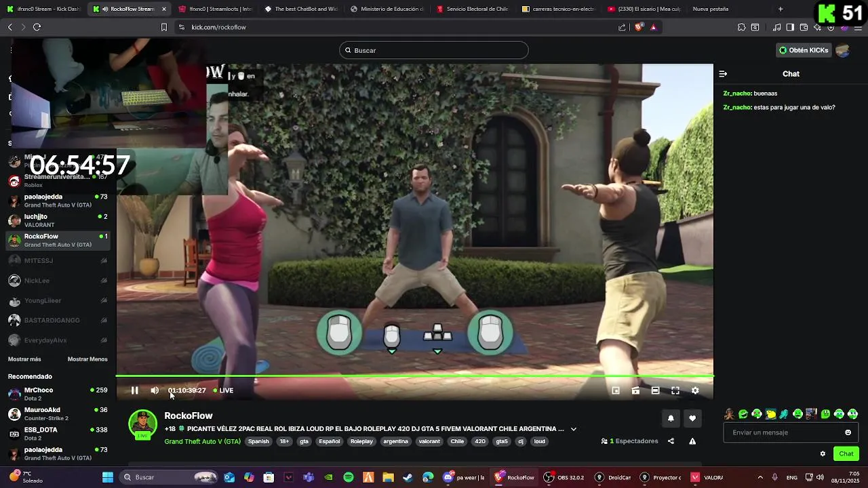Toggle theater mode

[655, 390]
